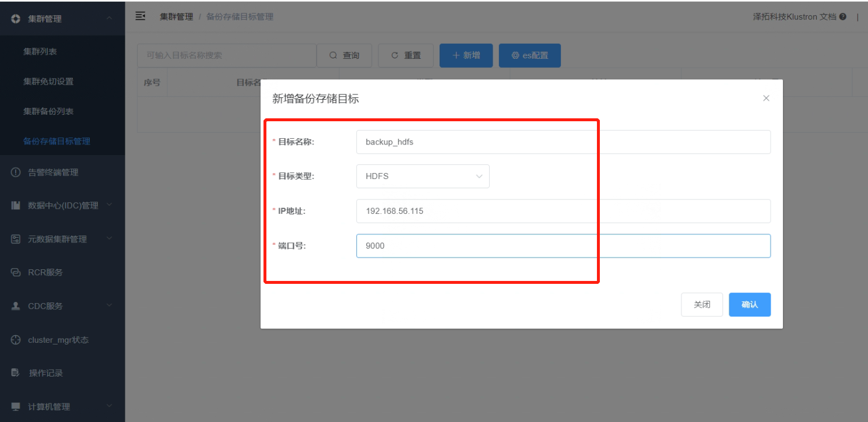
Task: Focus the 目标名称 field containing backup_hdfs
Action: click(x=563, y=142)
